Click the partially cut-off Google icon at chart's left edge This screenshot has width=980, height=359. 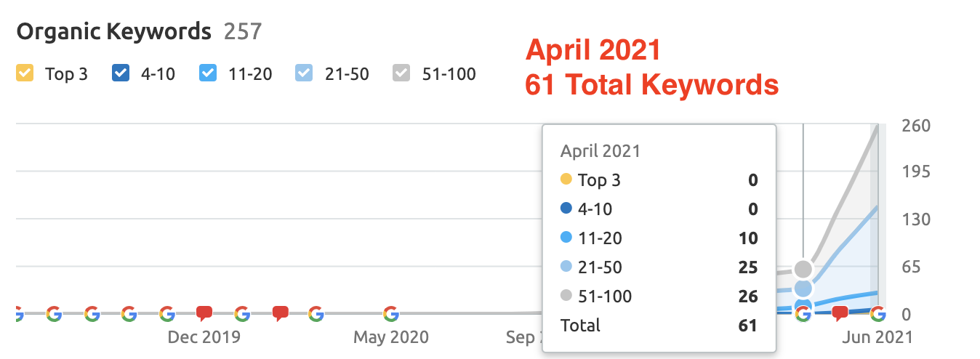pyautogui.click(x=19, y=314)
